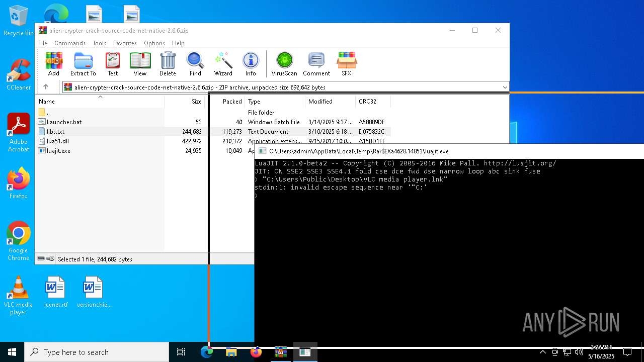The image size is (644, 362).
Task: Open versionchie... desktop document
Action: [x=94, y=292]
